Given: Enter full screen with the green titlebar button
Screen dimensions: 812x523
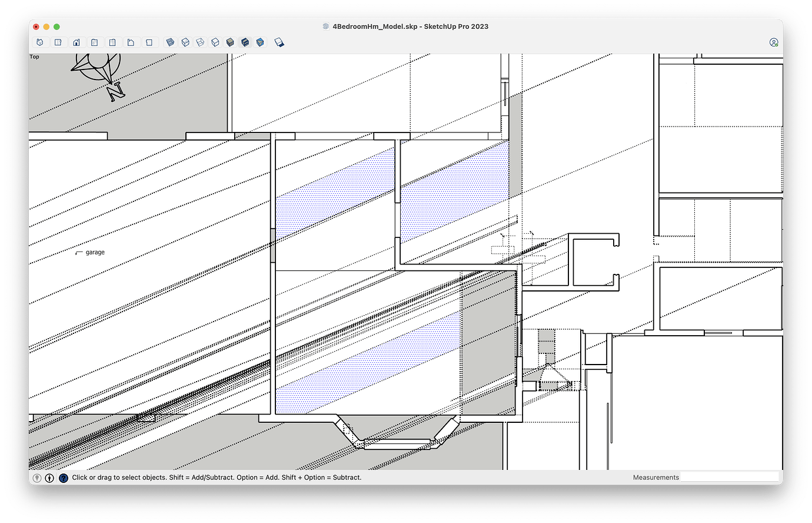Looking at the screenshot, I should tap(56, 27).
